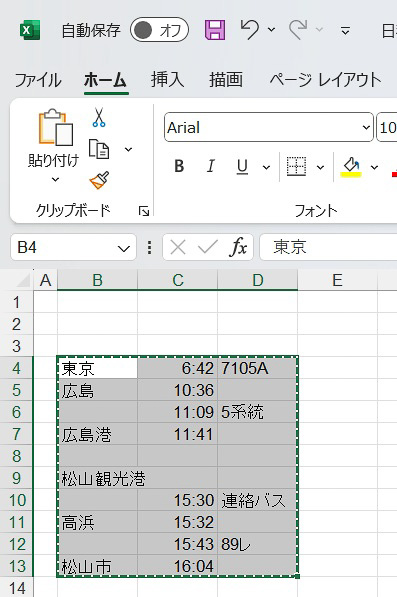Image resolution: width=397 pixels, height=597 pixels.
Task: Click the Excel application icon
Action: click(30, 30)
